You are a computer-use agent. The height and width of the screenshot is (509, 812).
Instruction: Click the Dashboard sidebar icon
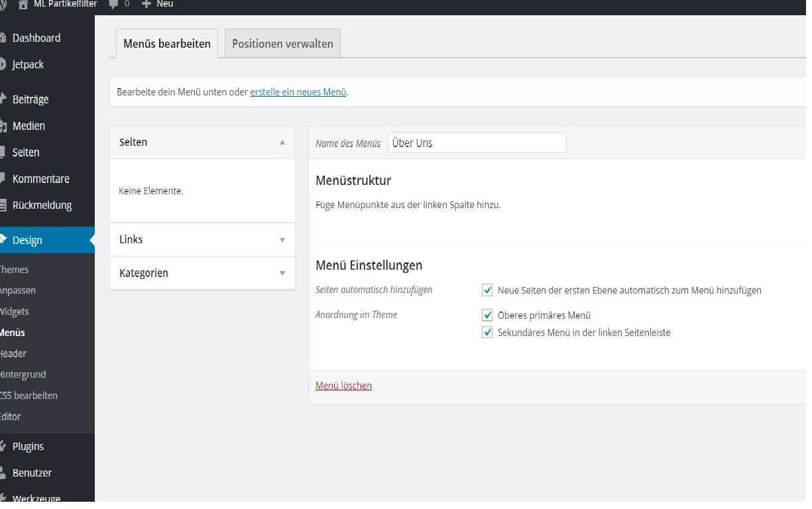pyautogui.click(x=3, y=38)
